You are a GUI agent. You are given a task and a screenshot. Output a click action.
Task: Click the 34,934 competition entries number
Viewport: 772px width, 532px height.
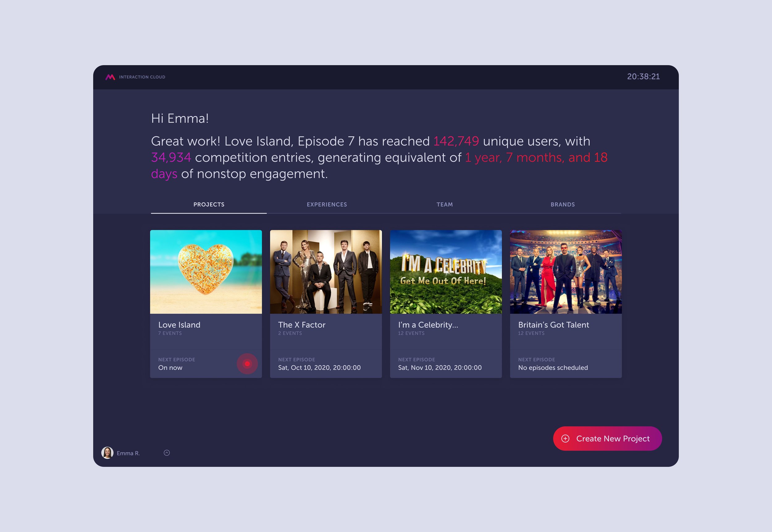tap(171, 157)
